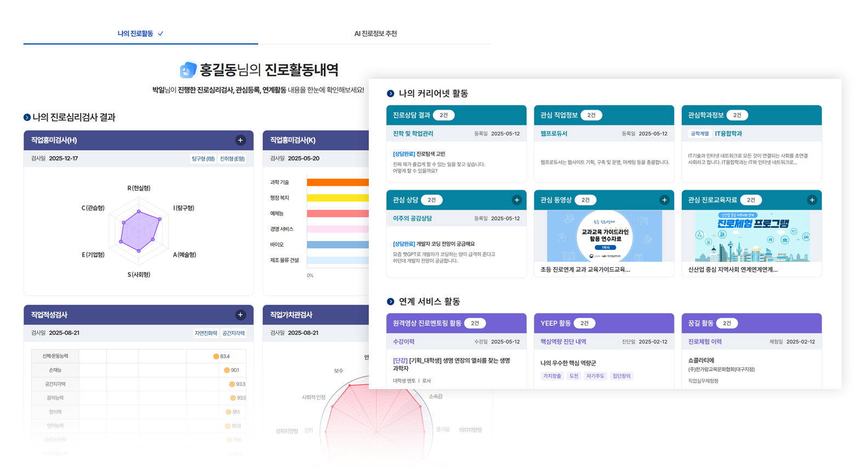Switch to AI 진로정보 추천 tab
The height and width of the screenshot is (468, 868).
coord(375,33)
